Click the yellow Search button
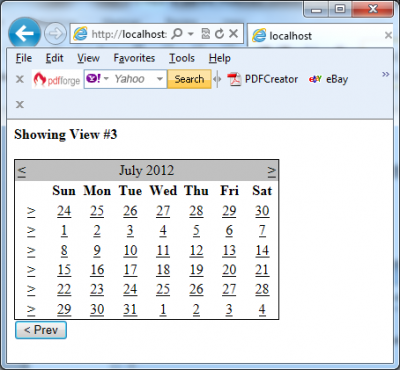 click(x=189, y=79)
